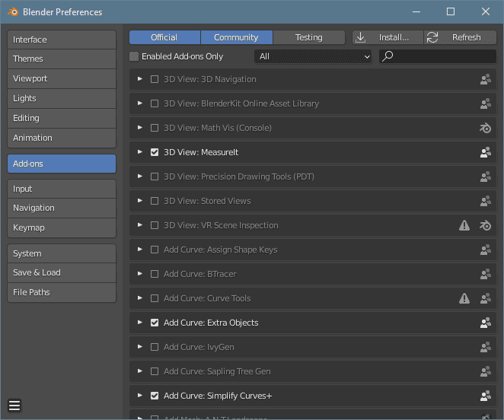Click the Blender logo icon on VR Scene Inspection

[x=485, y=225]
